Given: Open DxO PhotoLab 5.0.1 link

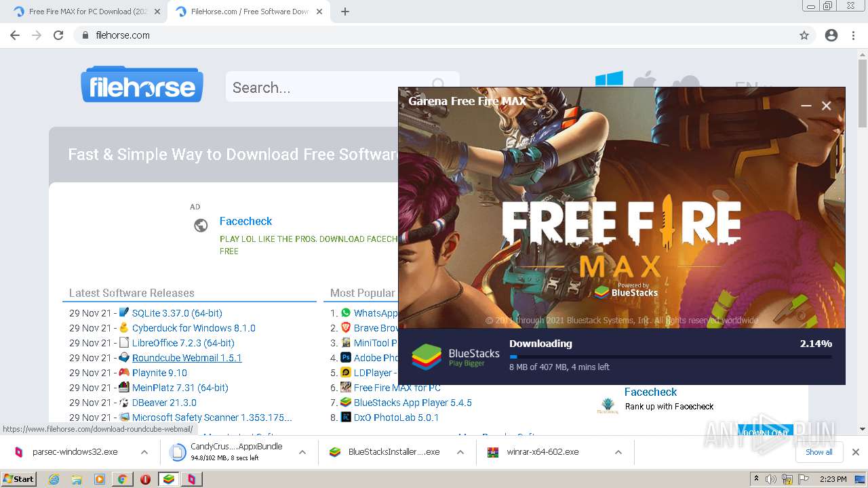Looking at the screenshot, I should point(396,418).
